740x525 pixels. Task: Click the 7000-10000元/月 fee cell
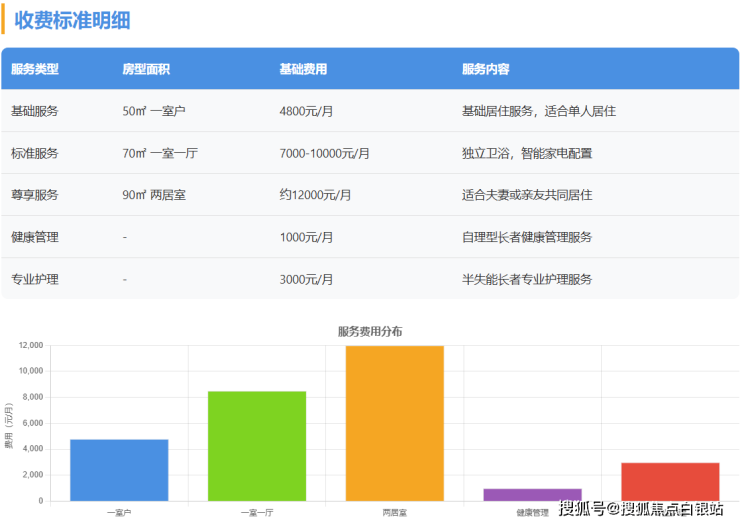click(325, 154)
